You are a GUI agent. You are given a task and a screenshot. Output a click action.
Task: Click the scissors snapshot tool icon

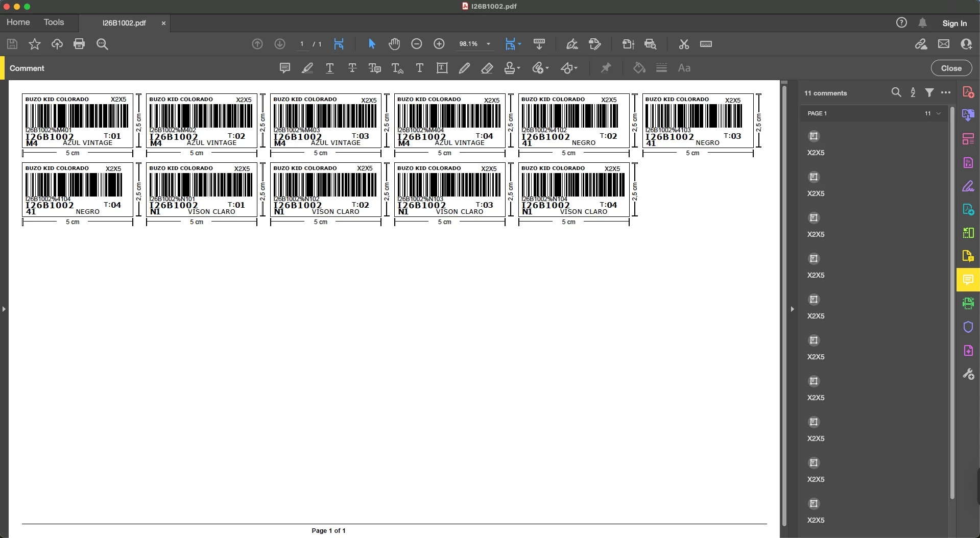click(x=684, y=44)
